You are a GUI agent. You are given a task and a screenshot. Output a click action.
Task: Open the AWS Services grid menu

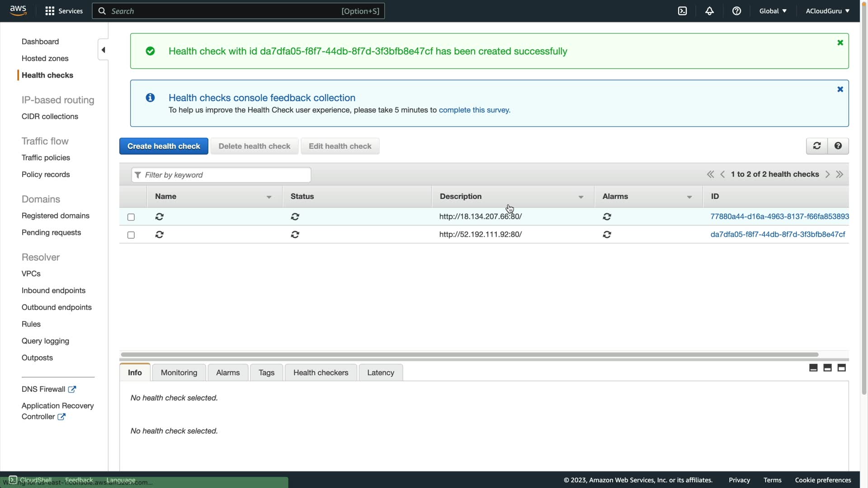click(50, 11)
